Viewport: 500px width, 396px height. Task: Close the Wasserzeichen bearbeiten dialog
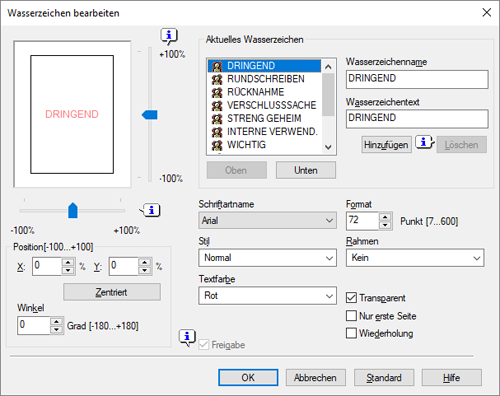tap(487, 13)
